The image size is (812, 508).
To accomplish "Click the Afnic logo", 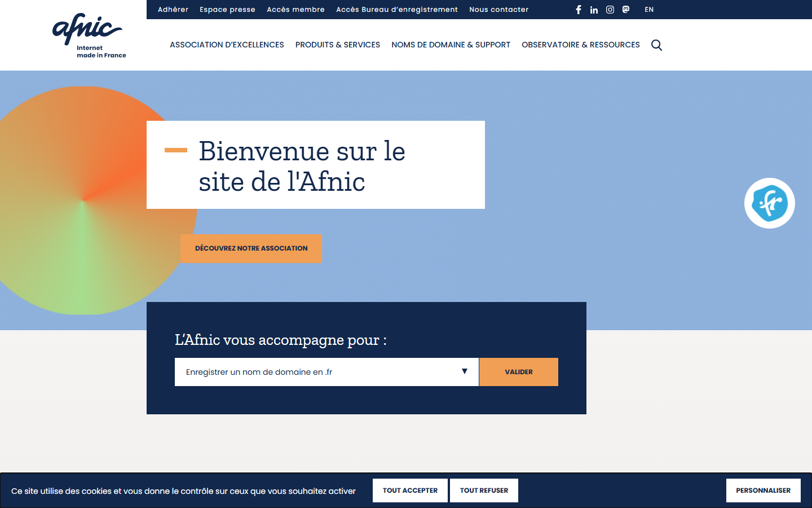I will pyautogui.click(x=89, y=36).
